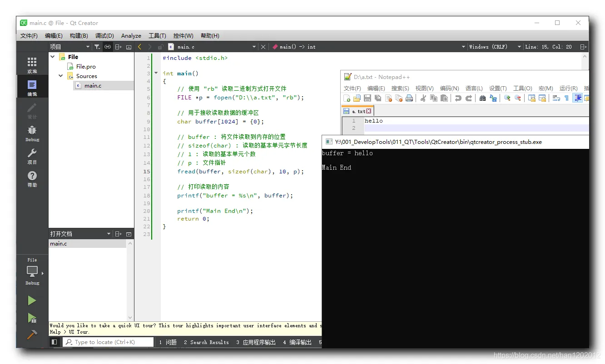
Task: Start debugging with Run-with-bug icon
Action: [32, 318]
